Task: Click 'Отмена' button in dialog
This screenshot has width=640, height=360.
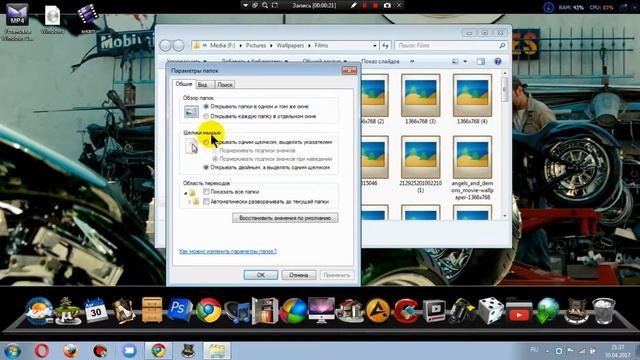Action: [299, 275]
